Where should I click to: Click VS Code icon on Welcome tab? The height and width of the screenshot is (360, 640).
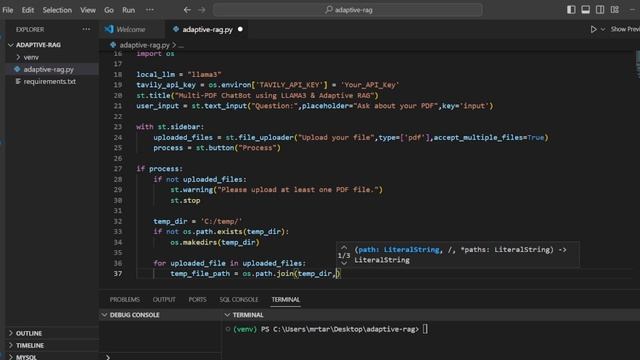tap(109, 29)
